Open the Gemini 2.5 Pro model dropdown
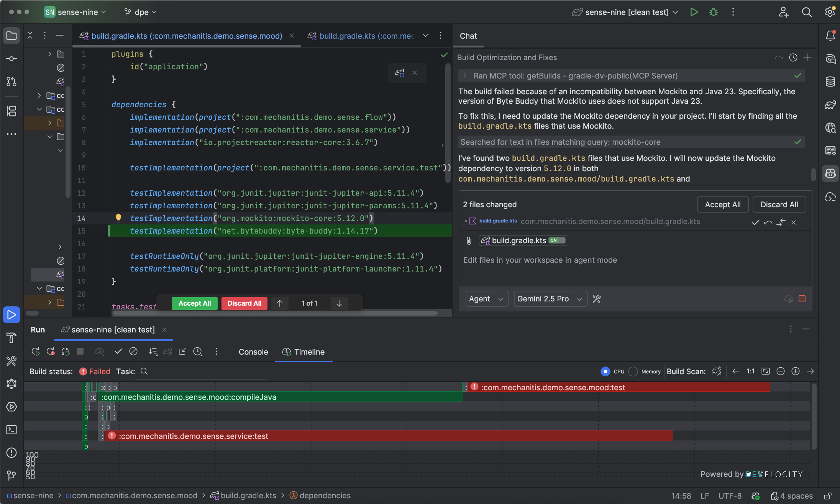The height and width of the screenshot is (504, 840). click(550, 299)
